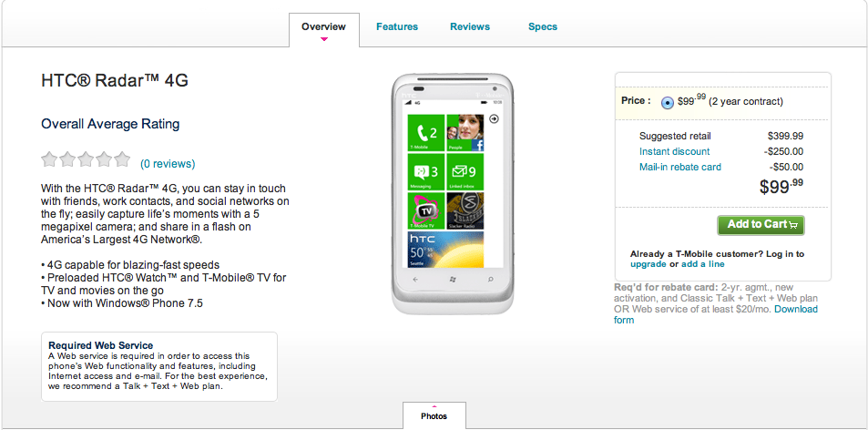Open the Features tab
This screenshot has height=430, width=868.
[397, 26]
